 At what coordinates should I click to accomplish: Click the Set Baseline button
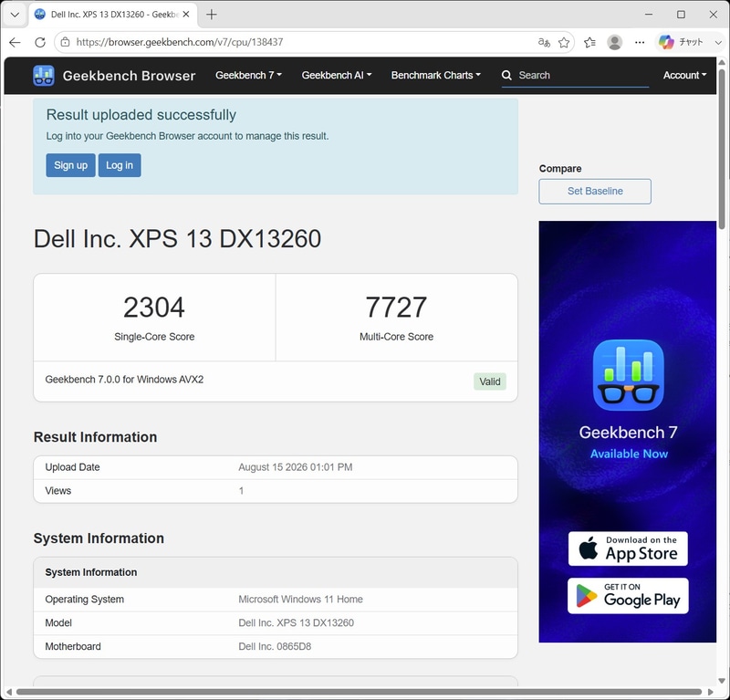pos(595,192)
